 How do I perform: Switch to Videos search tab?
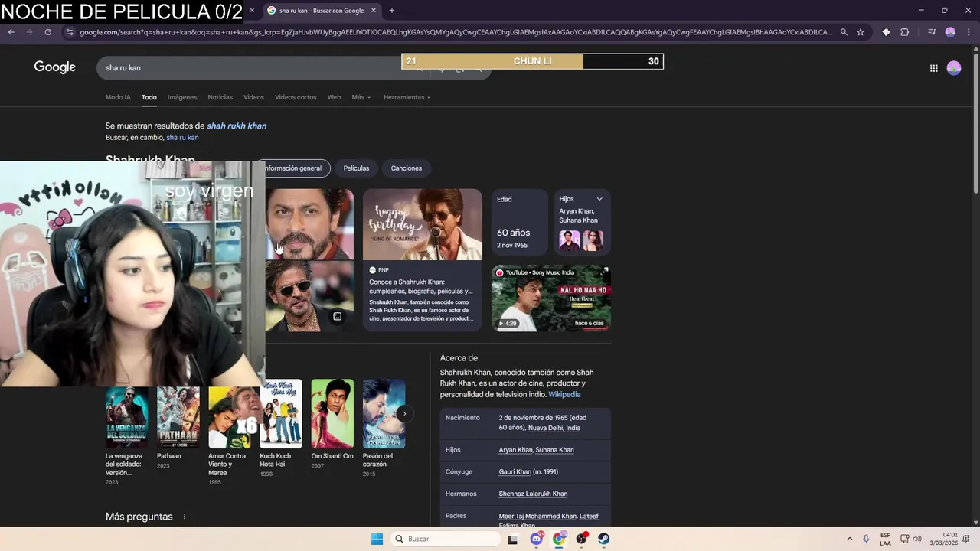253,97
